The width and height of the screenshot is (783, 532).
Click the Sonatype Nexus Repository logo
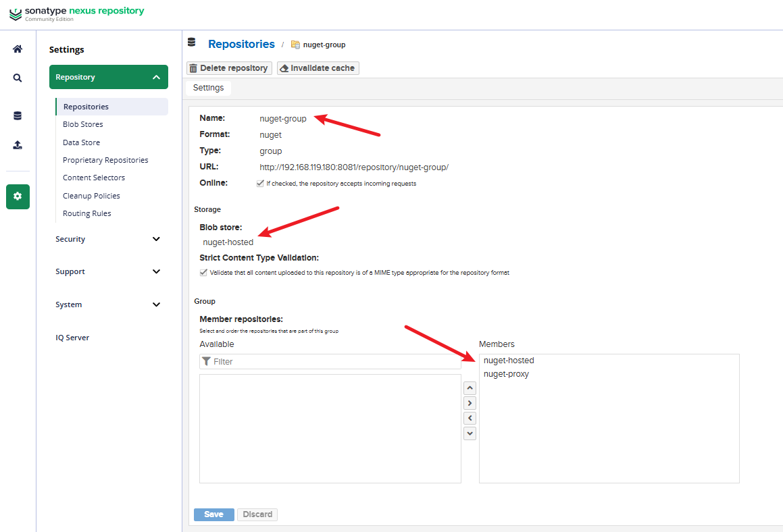(x=76, y=14)
